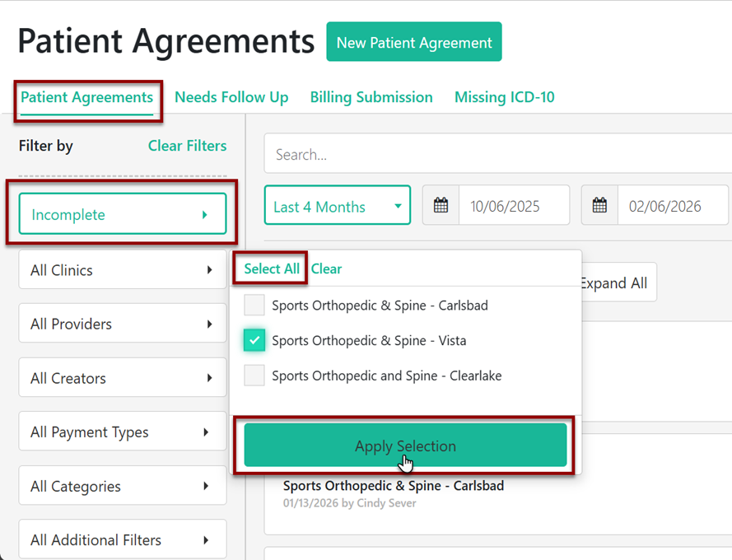Screen dimensions: 732x560
Task: Check the Sports Orthopedic and Spine - Clearlake box
Action: click(x=255, y=376)
